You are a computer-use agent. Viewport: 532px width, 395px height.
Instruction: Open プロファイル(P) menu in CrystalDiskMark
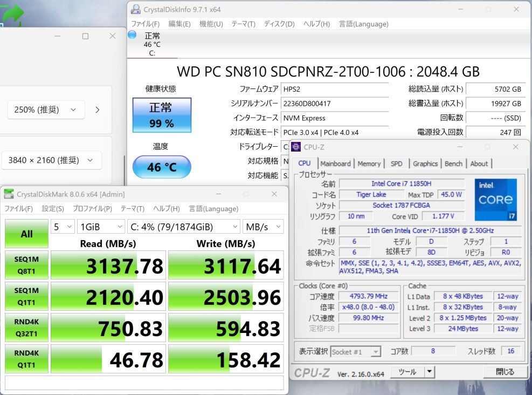coord(92,208)
